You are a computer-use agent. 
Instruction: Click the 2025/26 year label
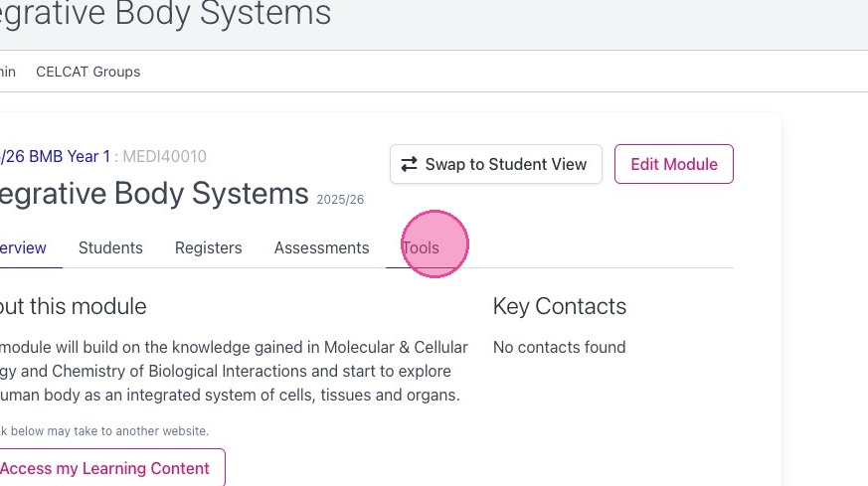pyautogui.click(x=340, y=200)
